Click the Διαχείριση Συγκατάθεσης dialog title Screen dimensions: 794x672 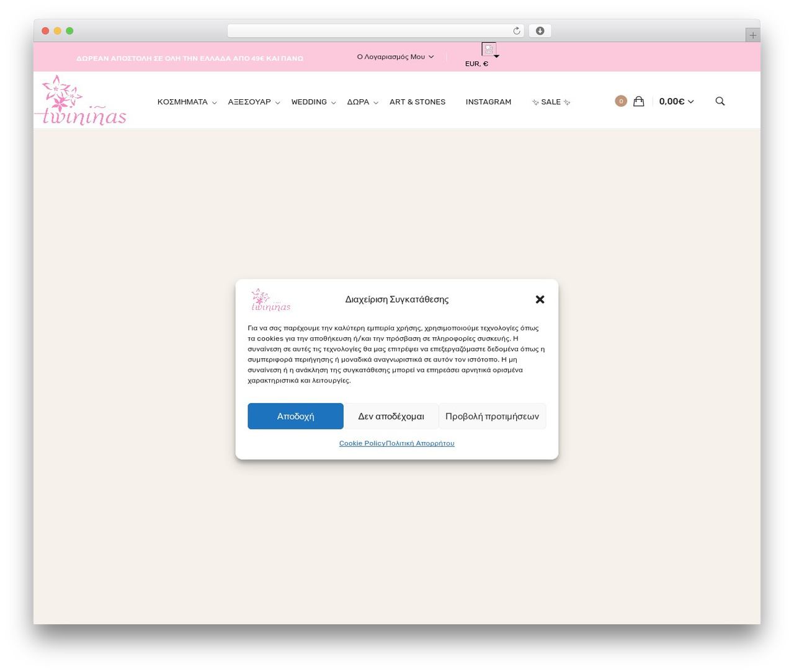397,299
